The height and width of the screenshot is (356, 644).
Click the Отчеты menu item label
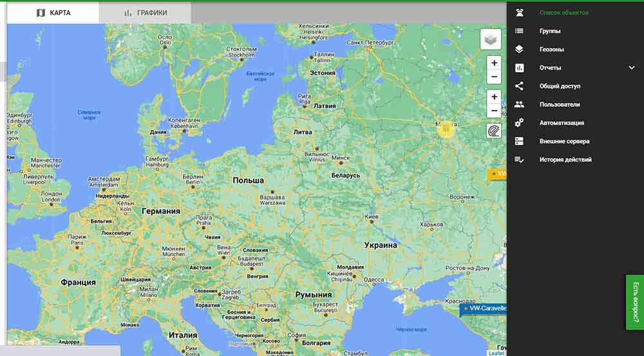pyautogui.click(x=550, y=68)
